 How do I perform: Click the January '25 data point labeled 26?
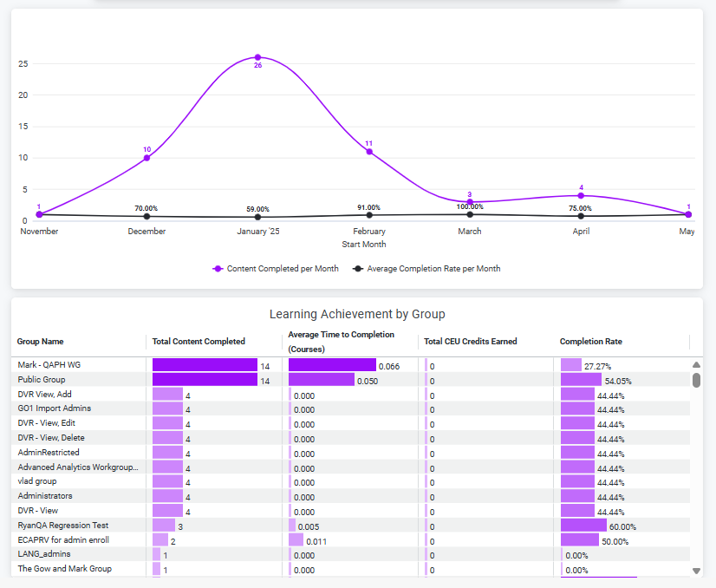point(258,57)
